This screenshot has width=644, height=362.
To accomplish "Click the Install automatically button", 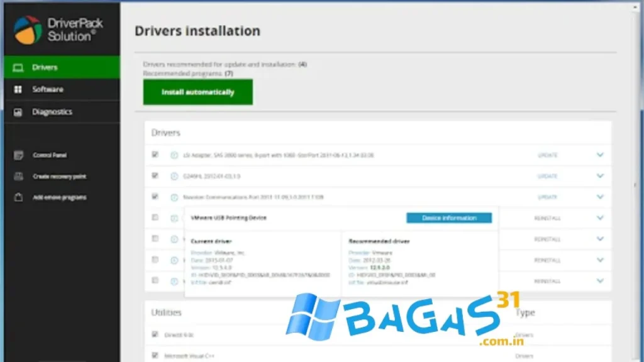I will tap(198, 92).
